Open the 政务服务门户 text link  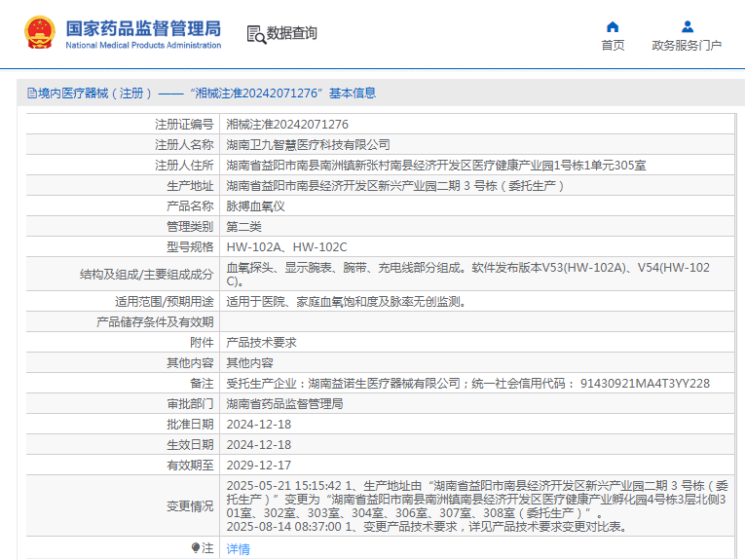[x=687, y=46]
